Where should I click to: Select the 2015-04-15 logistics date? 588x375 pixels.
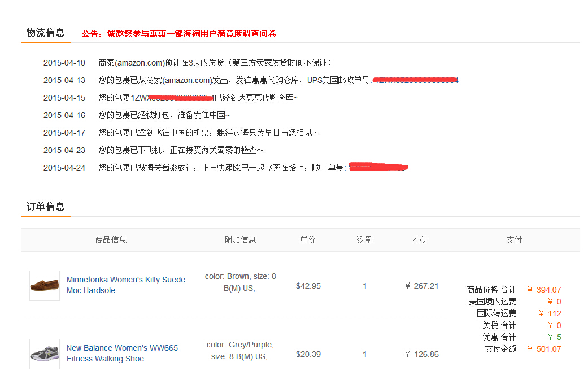point(64,98)
